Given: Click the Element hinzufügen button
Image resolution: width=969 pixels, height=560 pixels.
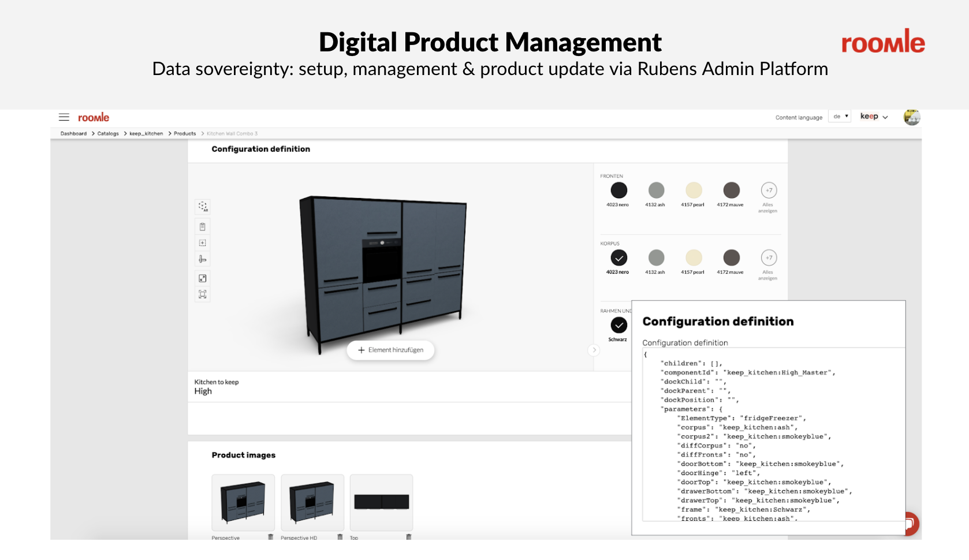Looking at the screenshot, I should tap(390, 350).
